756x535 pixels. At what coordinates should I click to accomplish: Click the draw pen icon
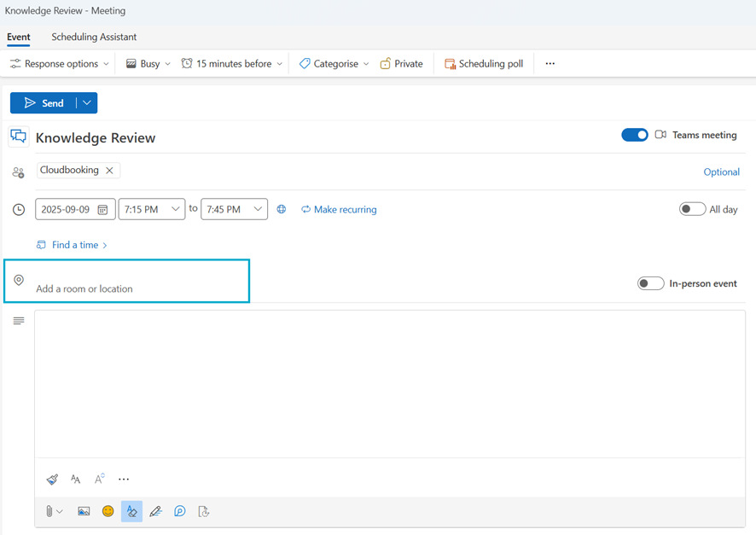tap(155, 511)
